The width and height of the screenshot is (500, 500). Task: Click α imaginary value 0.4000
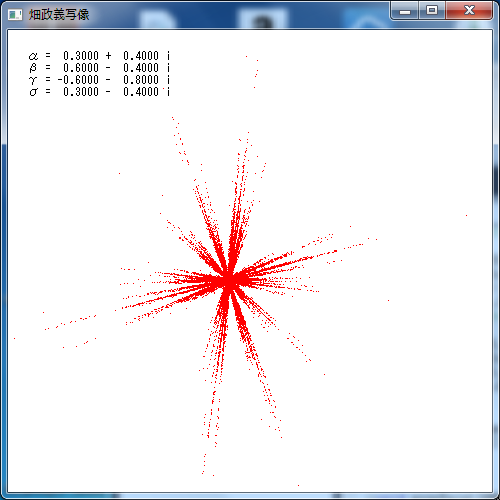click(x=141, y=56)
